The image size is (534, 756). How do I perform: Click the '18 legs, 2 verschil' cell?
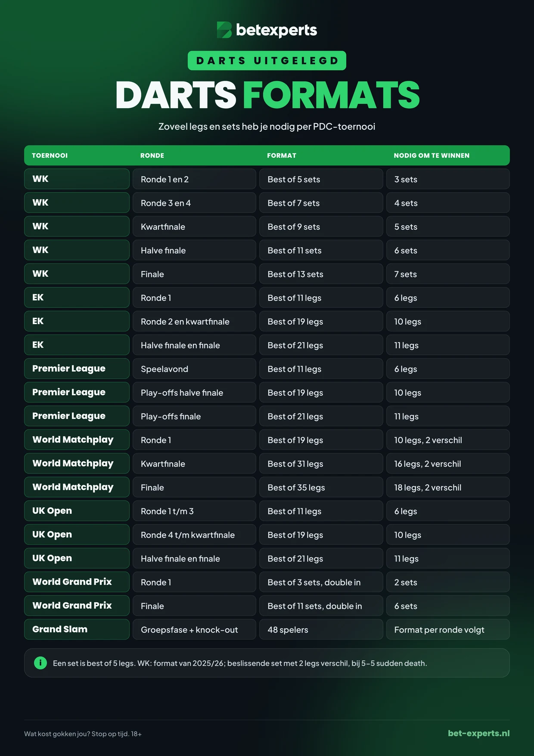(448, 487)
